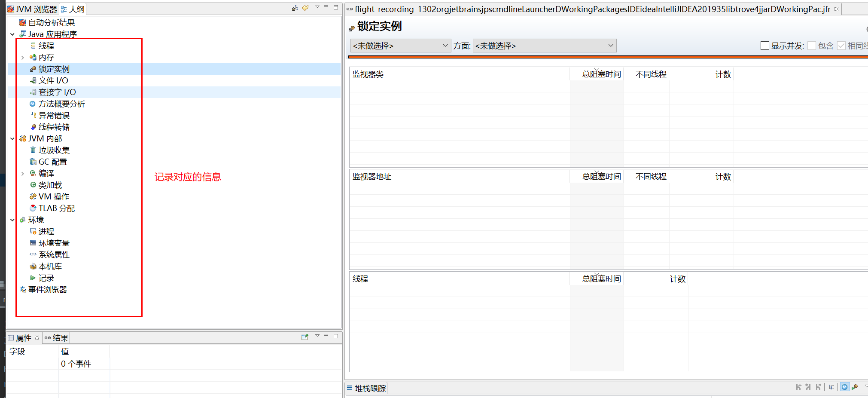The width and height of the screenshot is (868, 398).
Task: Sort by 监视器地址 column header
Action: click(x=460, y=176)
